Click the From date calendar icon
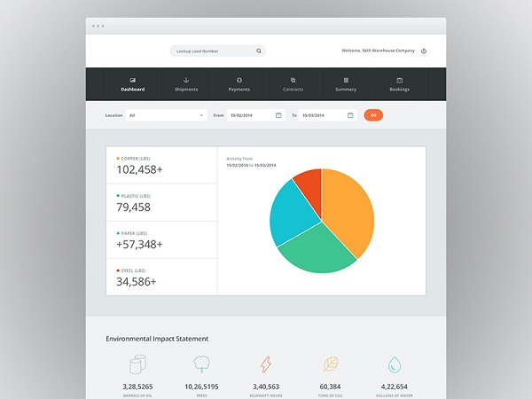 click(278, 115)
